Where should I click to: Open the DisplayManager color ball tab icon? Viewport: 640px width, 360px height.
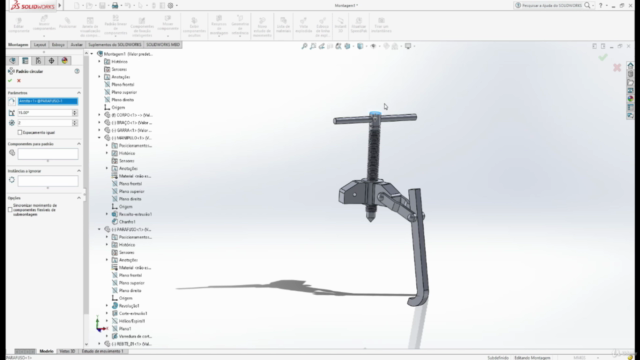click(64, 61)
